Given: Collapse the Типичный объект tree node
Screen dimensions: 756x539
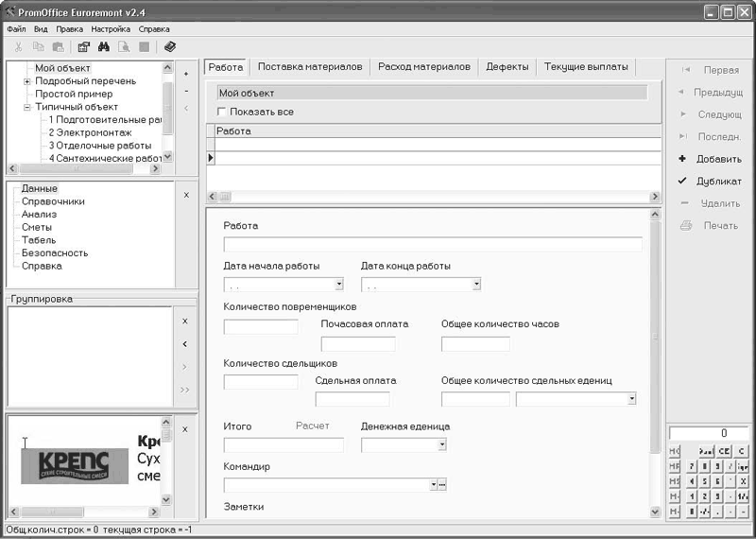Looking at the screenshot, I should click(27, 107).
